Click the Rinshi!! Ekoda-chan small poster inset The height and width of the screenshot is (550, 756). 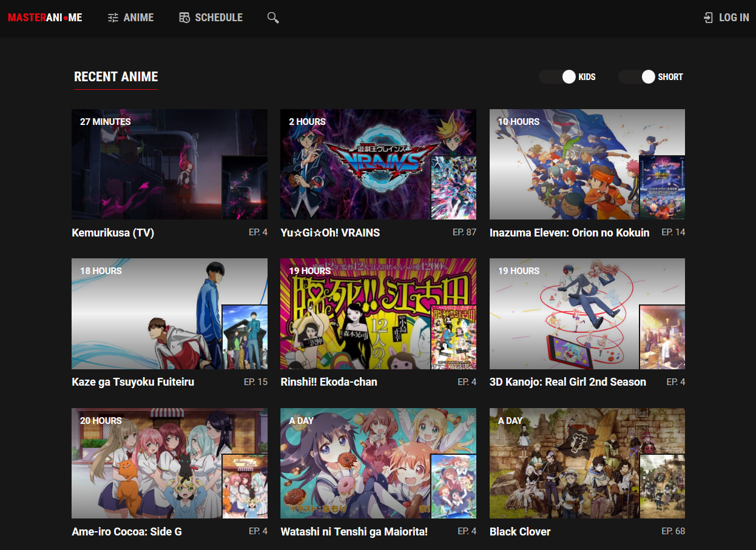click(x=453, y=337)
